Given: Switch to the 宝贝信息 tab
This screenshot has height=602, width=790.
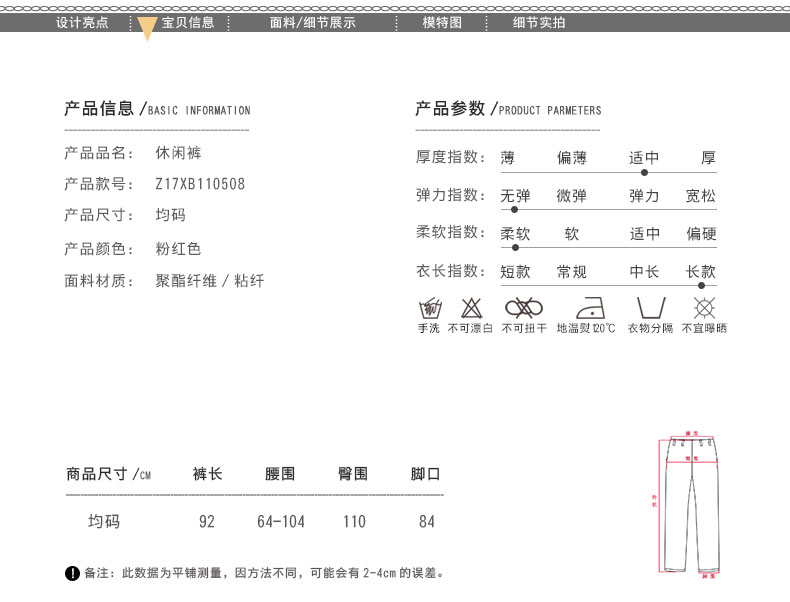Looking at the screenshot, I should point(188,22).
